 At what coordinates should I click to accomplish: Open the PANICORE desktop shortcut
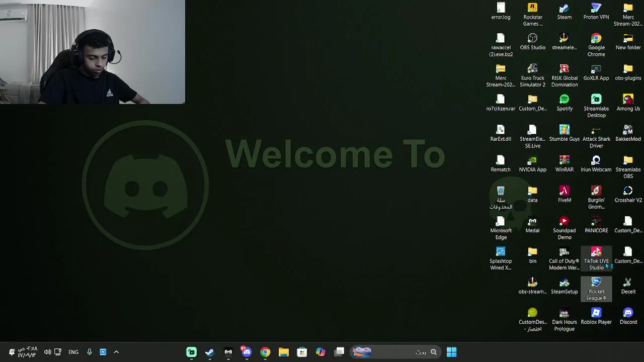[596, 225]
